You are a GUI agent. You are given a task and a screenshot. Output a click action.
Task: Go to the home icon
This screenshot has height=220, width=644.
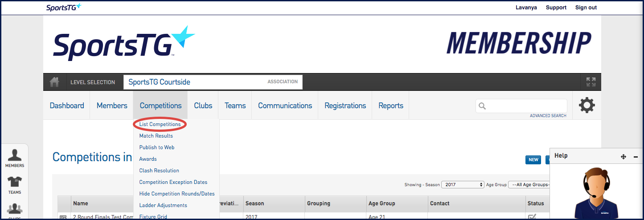pos(54,82)
